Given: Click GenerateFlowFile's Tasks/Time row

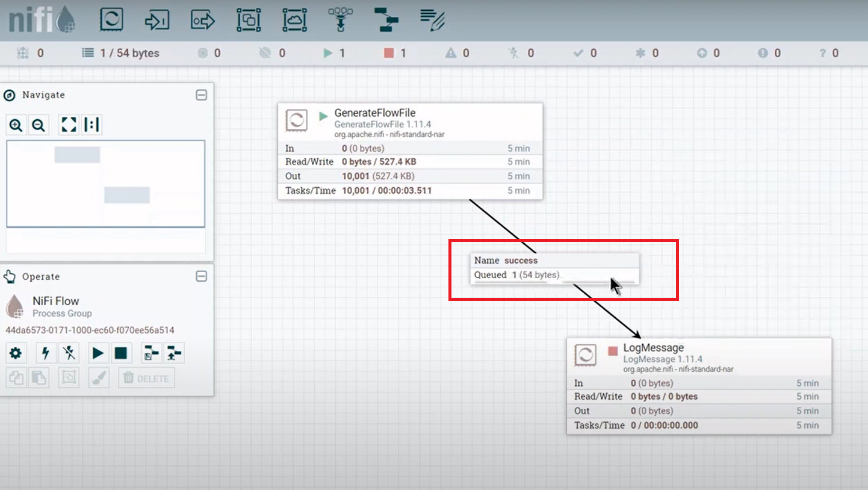Looking at the screenshot, I should pos(410,191).
